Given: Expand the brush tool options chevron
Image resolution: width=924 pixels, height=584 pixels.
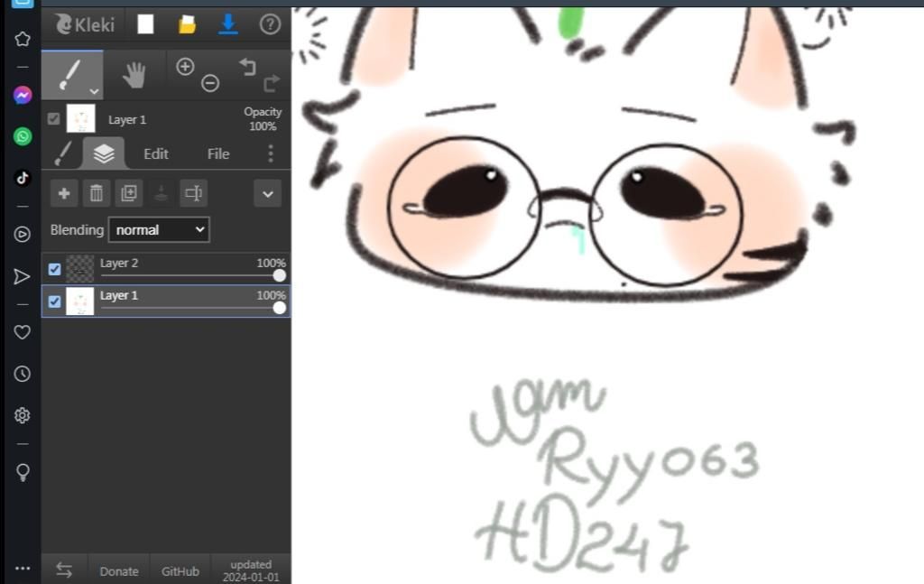Looking at the screenshot, I should pos(94,91).
